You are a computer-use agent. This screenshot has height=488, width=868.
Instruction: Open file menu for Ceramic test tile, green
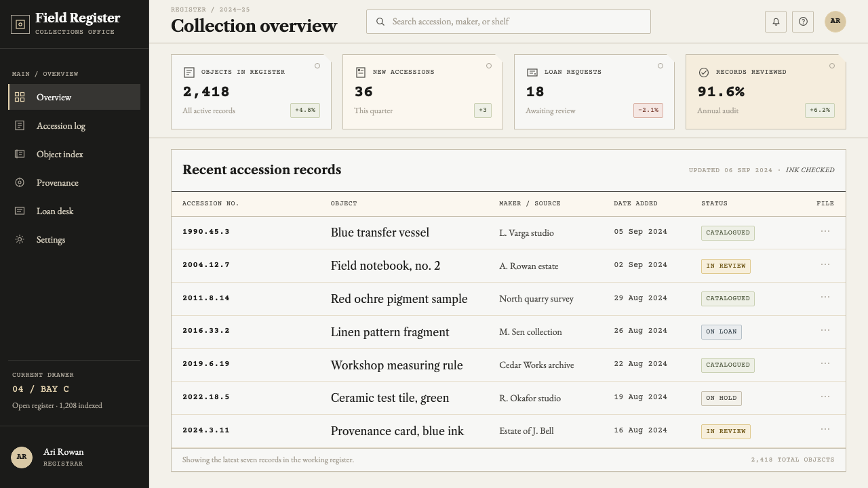point(825,396)
